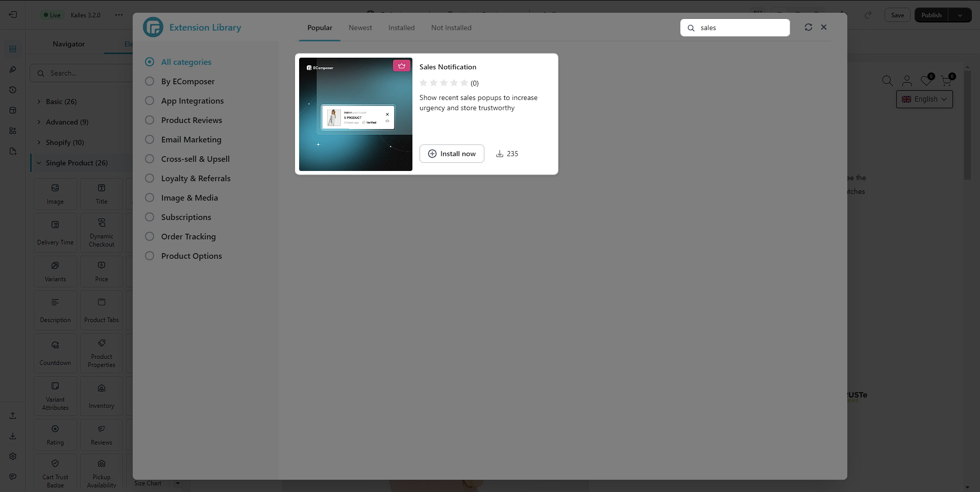Switch to the Popular tab
980x492 pixels.
(x=320, y=28)
